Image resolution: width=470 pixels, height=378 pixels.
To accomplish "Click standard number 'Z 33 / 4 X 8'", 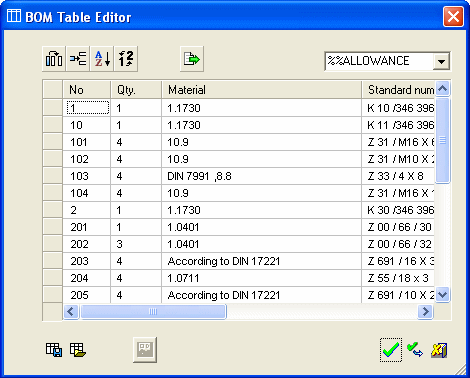I will coord(398,176).
